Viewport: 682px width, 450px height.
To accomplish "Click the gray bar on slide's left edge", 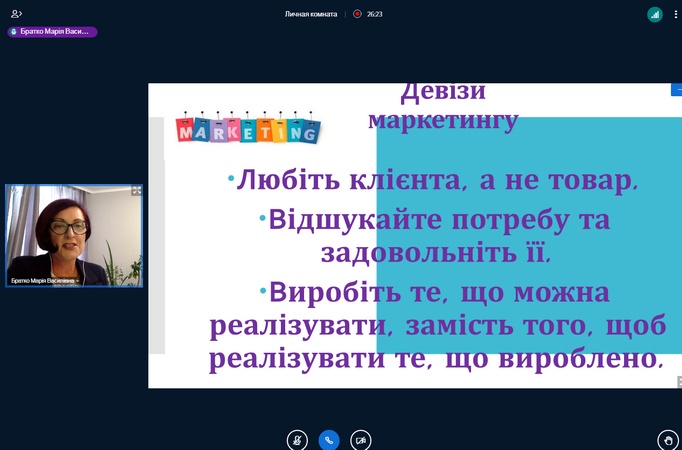I will coord(157,235).
